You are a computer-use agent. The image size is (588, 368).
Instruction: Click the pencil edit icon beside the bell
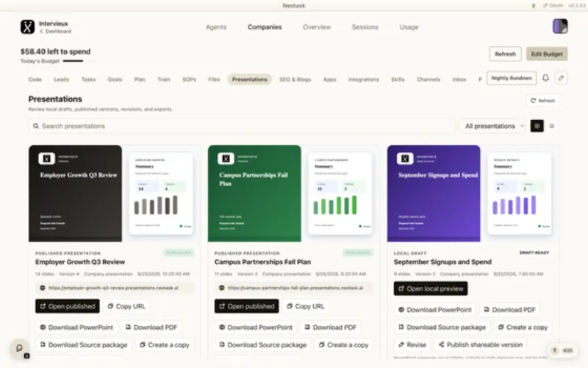click(x=561, y=78)
